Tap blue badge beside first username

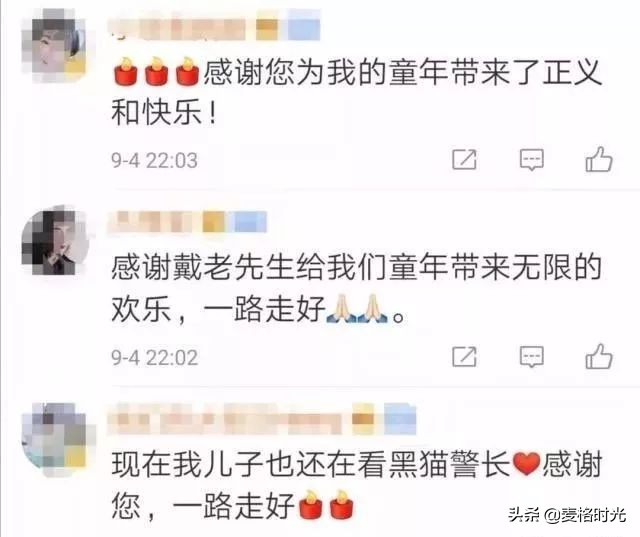[x=304, y=27]
